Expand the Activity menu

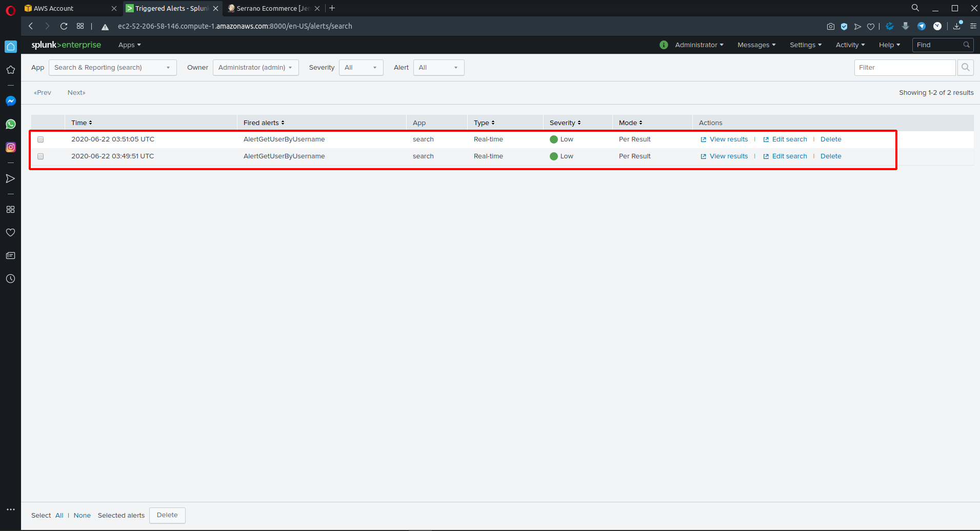[x=850, y=45]
